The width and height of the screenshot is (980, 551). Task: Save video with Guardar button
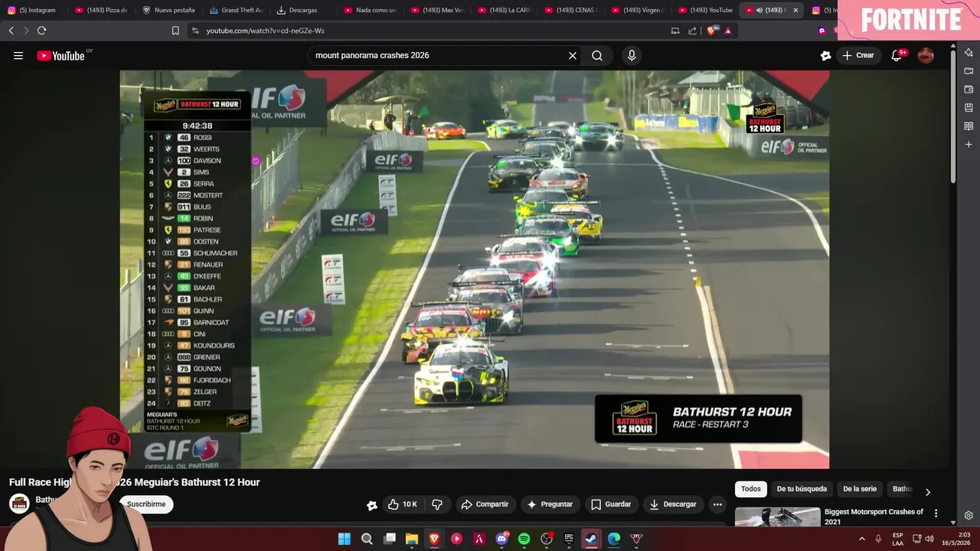tap(611, 504)
